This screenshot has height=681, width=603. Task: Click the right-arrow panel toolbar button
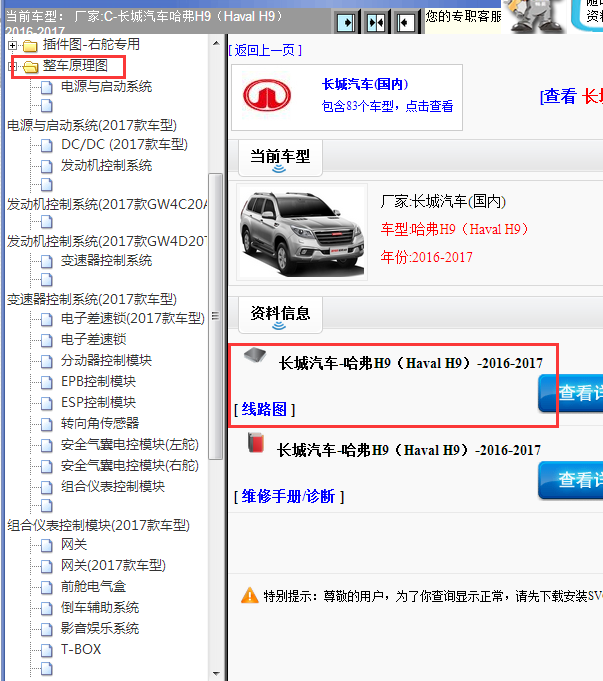pos(347,22)
